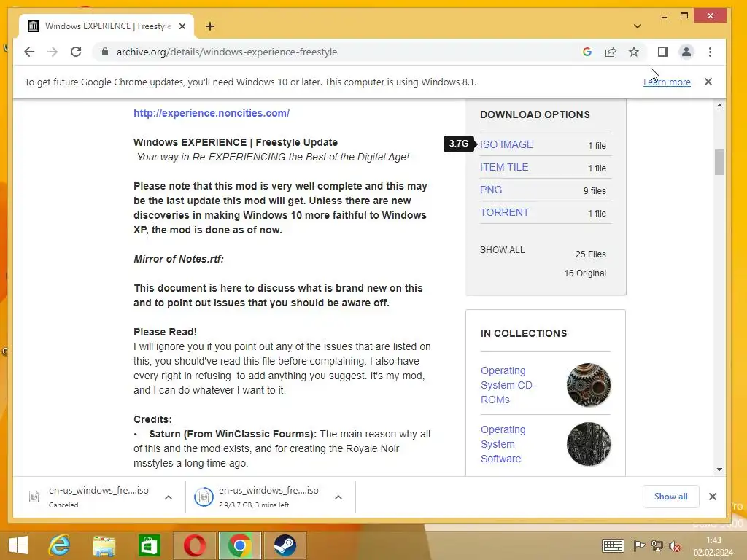Screen dimensions: 747x560
Task: View site security lock info
Action: (105, 52)
